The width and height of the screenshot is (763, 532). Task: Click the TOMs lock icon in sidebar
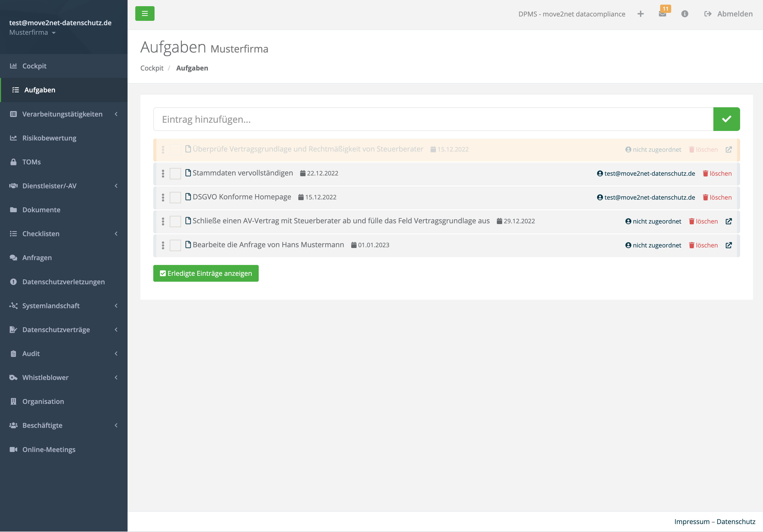13,162
